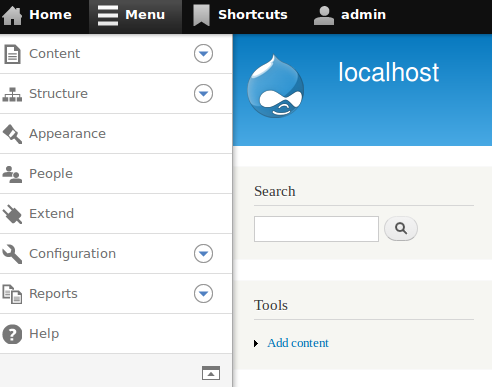492x387 pixels.
Task: Click the Content document icon
Action: 12,54
